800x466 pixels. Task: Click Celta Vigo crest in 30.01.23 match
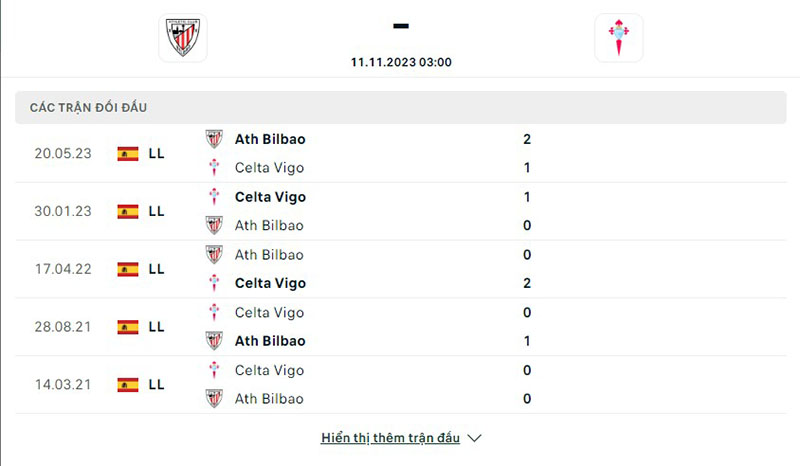click(214, 197)
